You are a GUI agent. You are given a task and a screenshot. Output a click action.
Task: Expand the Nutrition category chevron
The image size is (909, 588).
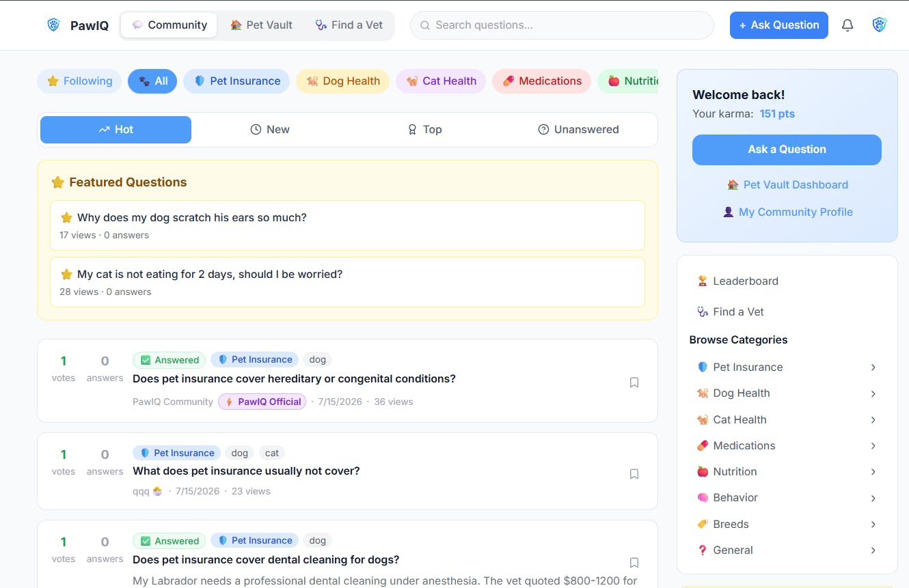point(873,472)
